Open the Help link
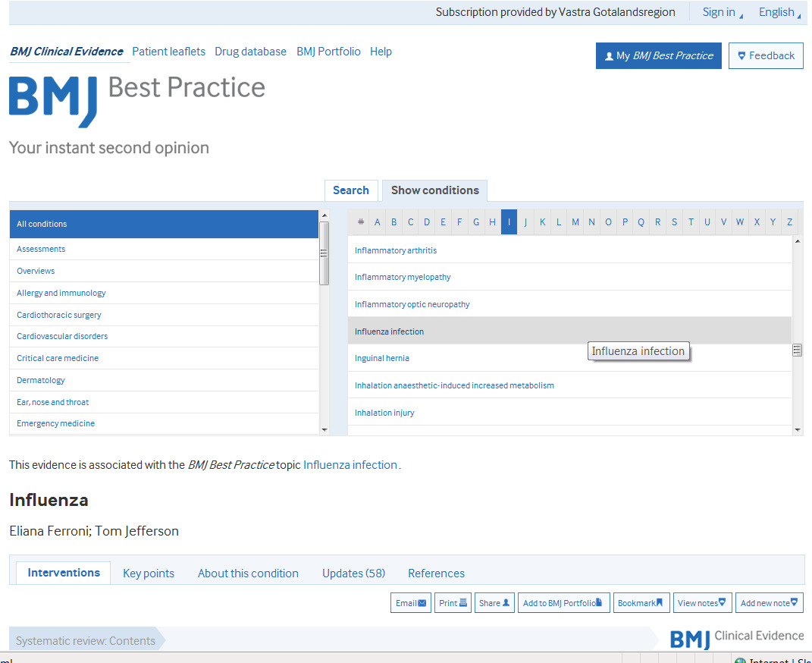The height and width of the screenshot is (663, 812). coord(381,52)
